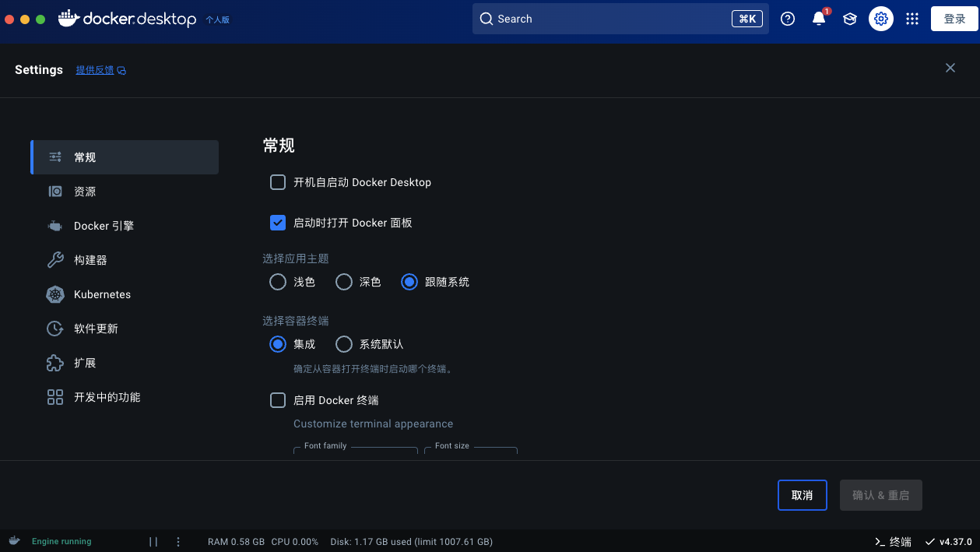Pause the engine using the pause icon

(153, 541)
